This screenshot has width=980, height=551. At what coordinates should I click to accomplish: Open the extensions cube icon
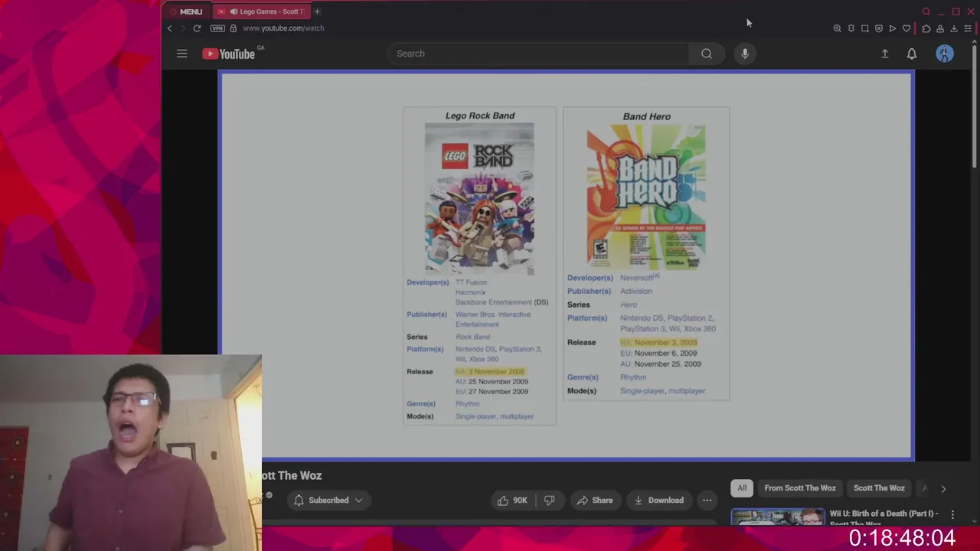tap(926, 28)
